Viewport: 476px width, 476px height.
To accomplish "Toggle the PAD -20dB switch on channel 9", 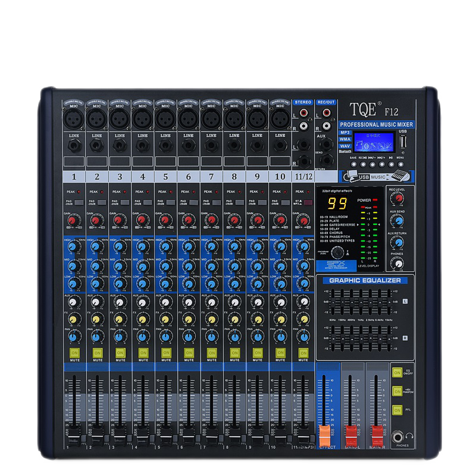I will point(262,202).
